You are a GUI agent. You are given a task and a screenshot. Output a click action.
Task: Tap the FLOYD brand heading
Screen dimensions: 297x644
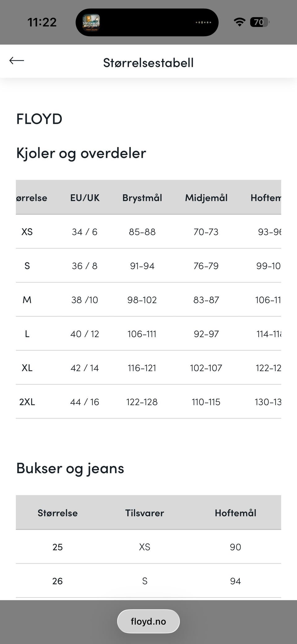(39, 119)
